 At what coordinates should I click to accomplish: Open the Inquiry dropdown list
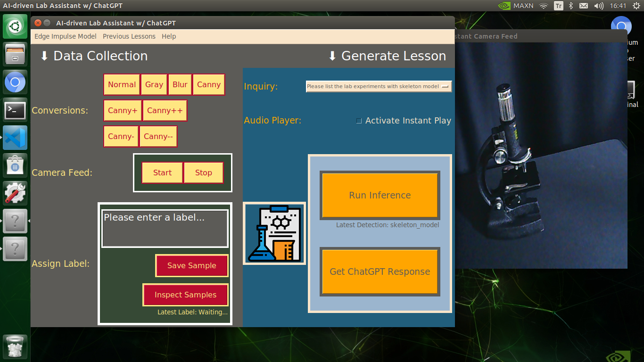(379, 86)
